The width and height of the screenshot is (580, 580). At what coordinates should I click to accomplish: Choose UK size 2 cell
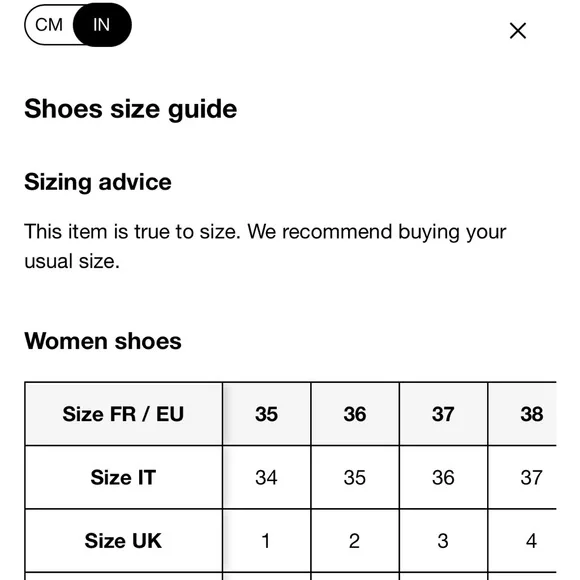tap(355, 541)
